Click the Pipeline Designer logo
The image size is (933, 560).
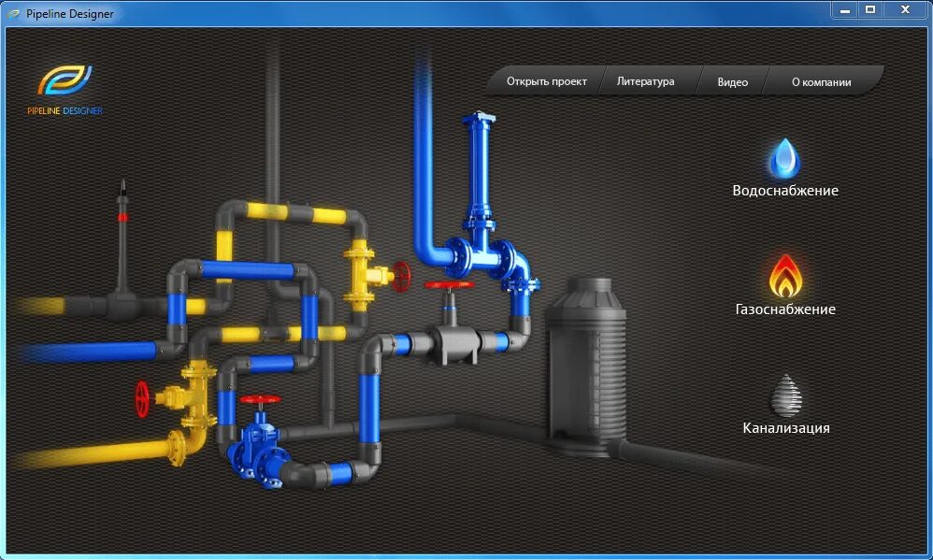pos(65,90)
